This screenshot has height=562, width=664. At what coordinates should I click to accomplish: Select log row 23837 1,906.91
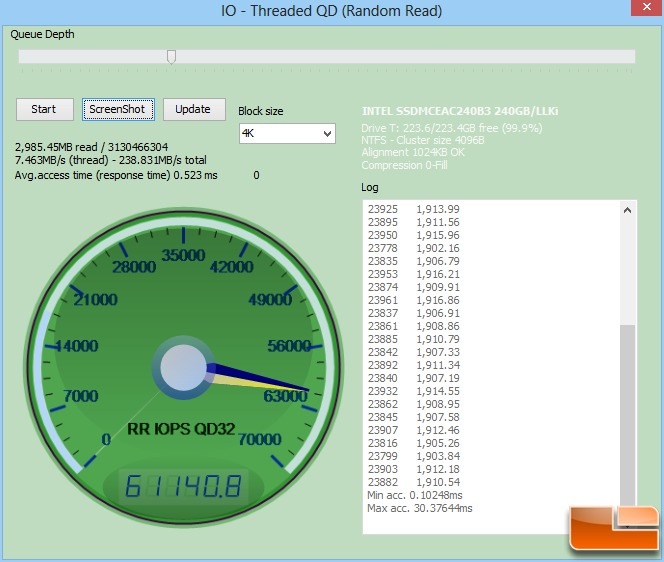click(413, 313)
